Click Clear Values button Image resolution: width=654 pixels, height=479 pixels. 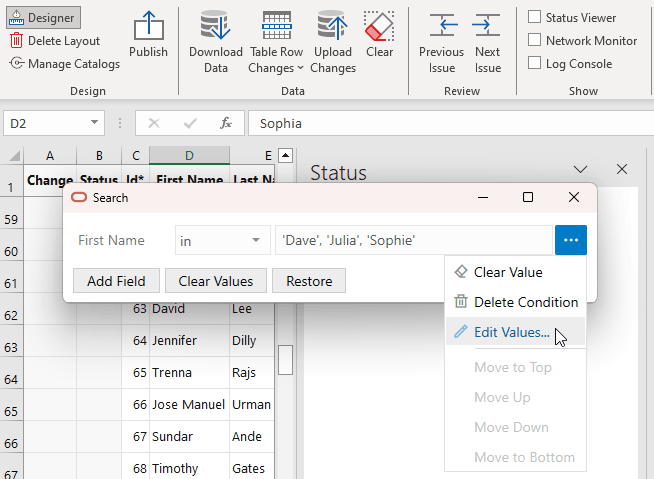pyautogui.click(x=216, y=281)
